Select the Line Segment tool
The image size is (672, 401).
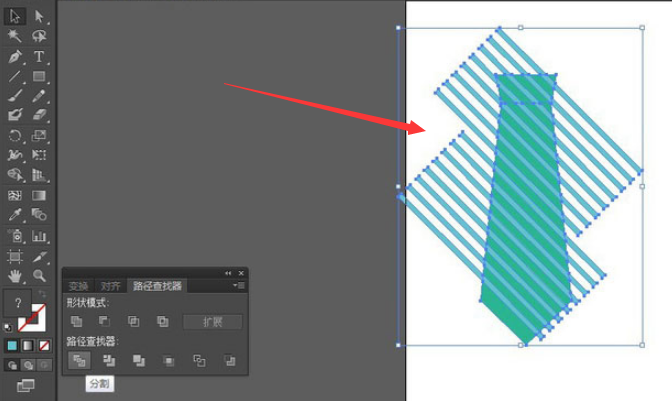pos(15,76)
